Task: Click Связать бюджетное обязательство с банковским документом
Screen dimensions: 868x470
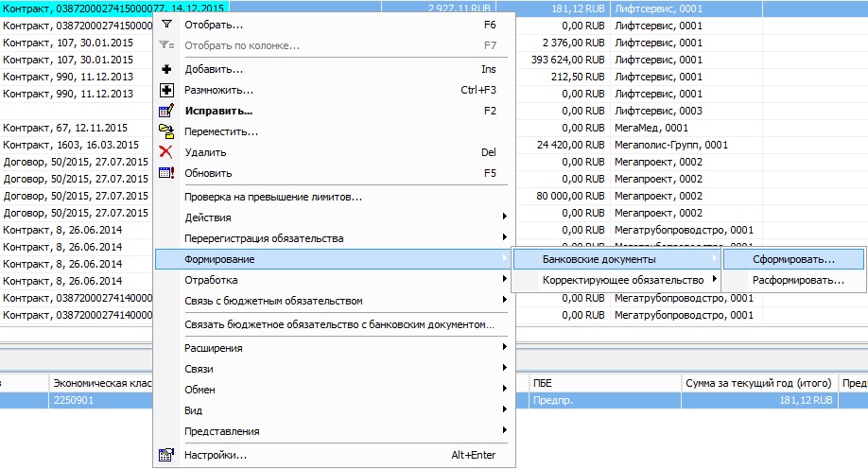Action: 336,325
